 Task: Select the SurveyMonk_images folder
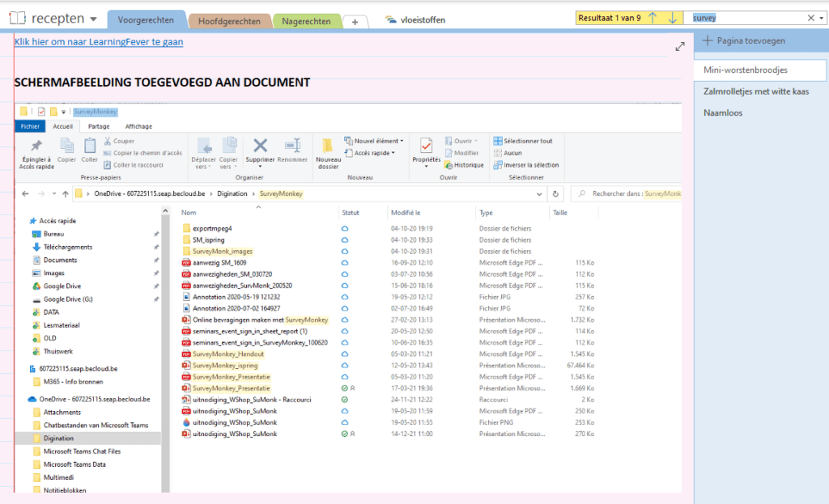point(222,252)
